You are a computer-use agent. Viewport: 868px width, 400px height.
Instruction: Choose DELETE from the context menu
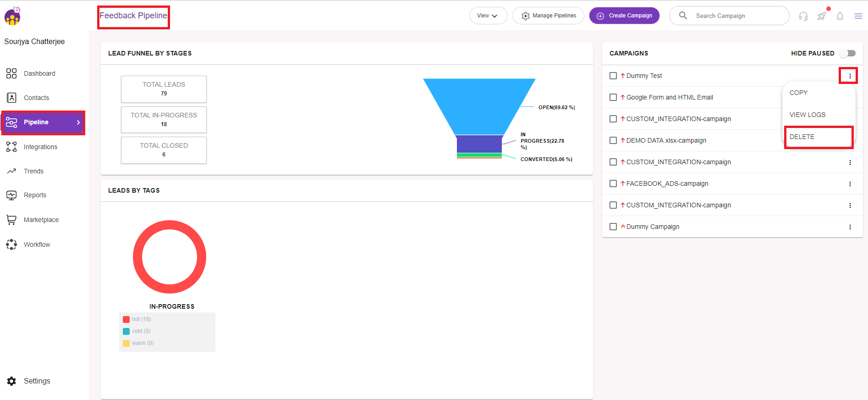(x=802, y=137)
